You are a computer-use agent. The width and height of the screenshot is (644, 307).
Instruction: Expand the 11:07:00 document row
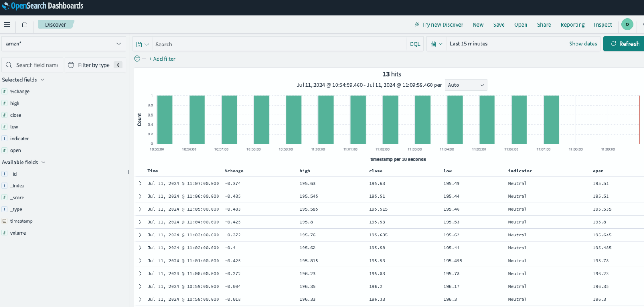(x=140, y=183)
